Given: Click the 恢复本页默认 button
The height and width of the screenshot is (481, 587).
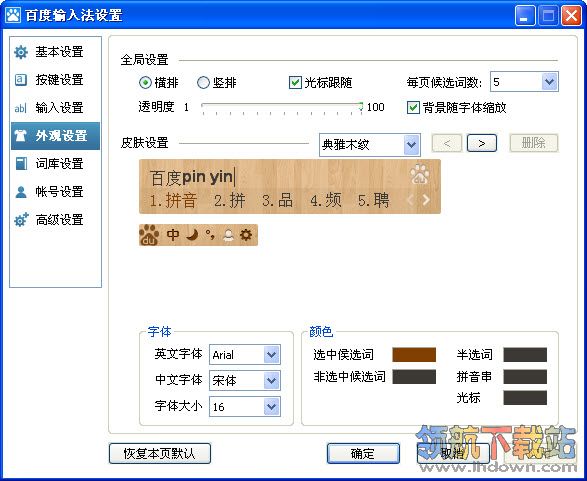Looking at the screenshot, I should [160, 453].
